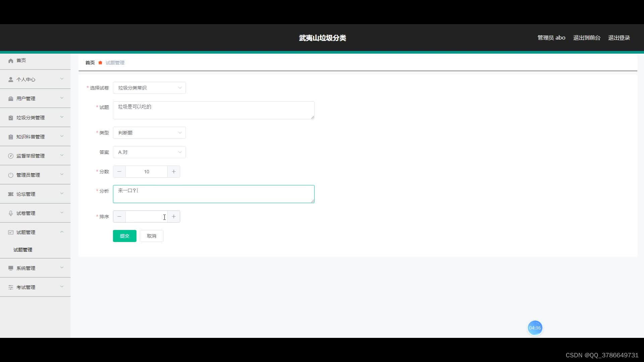644x362 pixels.
Task: Click the empty 排序 number field
Action: pyautogui.click(x=147, y=217)
